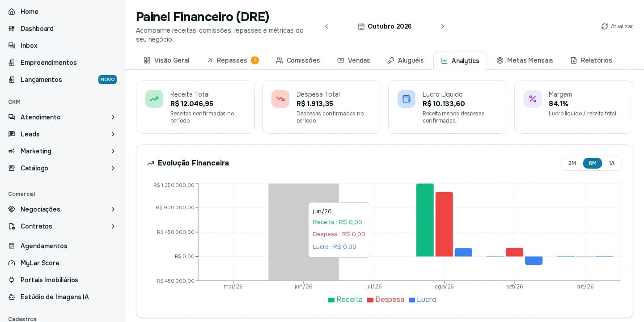Open the Relatórios tab
644x322 pixels.
591,60
